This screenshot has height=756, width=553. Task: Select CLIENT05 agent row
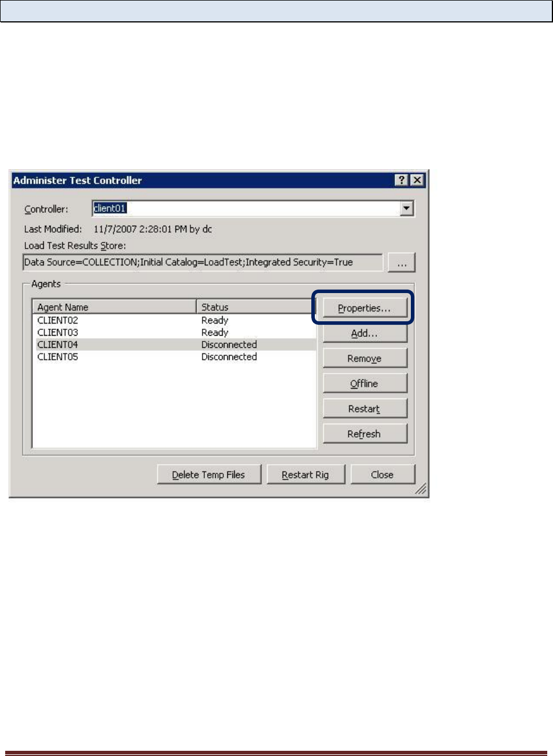click(x=175, y=356)
